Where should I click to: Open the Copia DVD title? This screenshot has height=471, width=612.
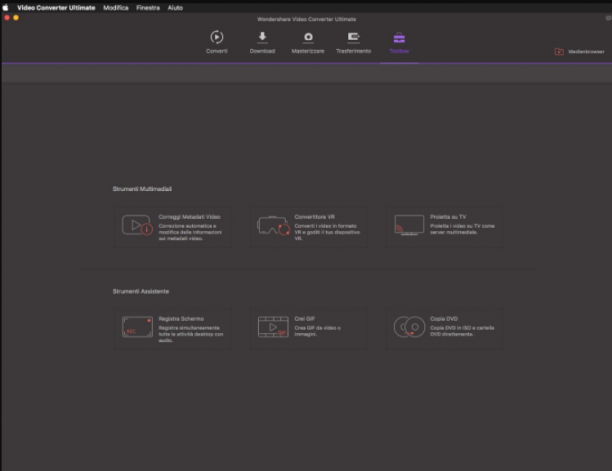click(x=444, y=319)
